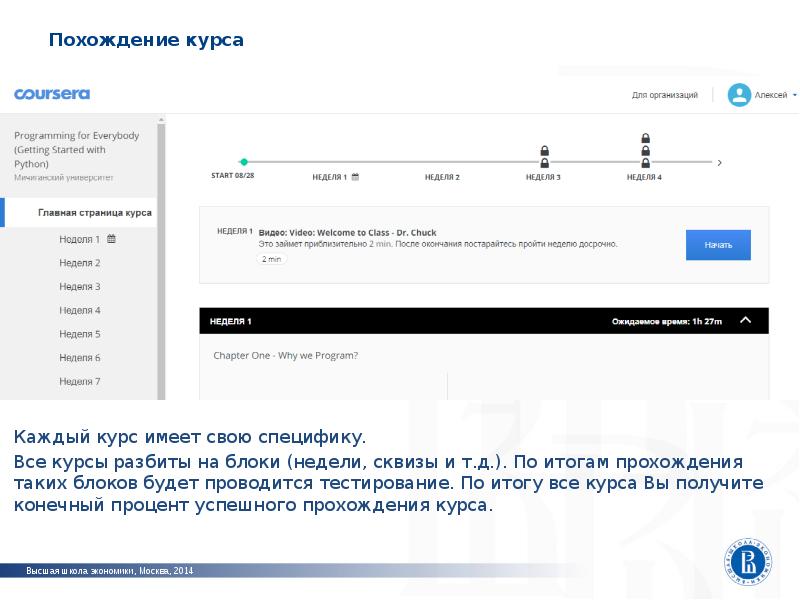The height and width of the screenshot is (600, 800).
Task: Open Chapter One - Why we Program?
Action: click(286, 355)
